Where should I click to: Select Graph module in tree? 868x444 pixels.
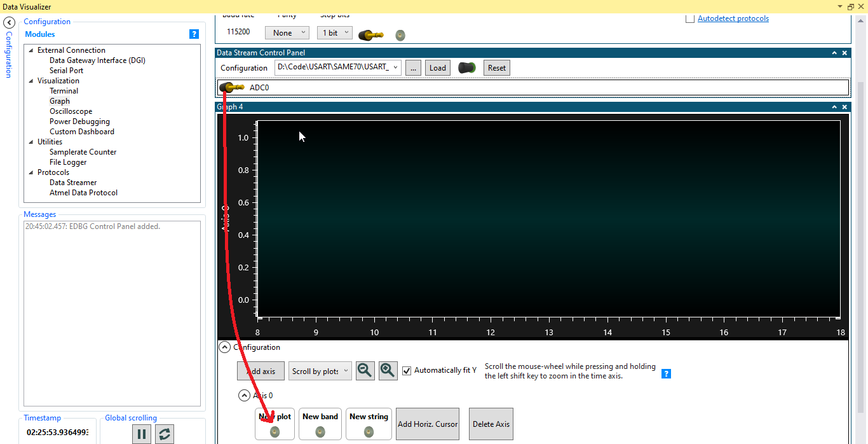click(x=60, y=101)
